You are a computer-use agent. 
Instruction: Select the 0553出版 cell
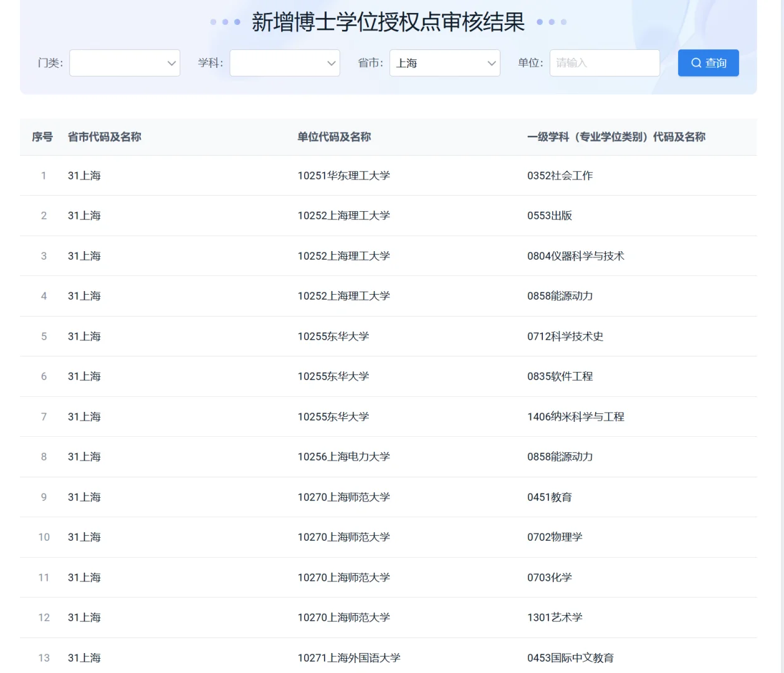[x=550, y=216]
